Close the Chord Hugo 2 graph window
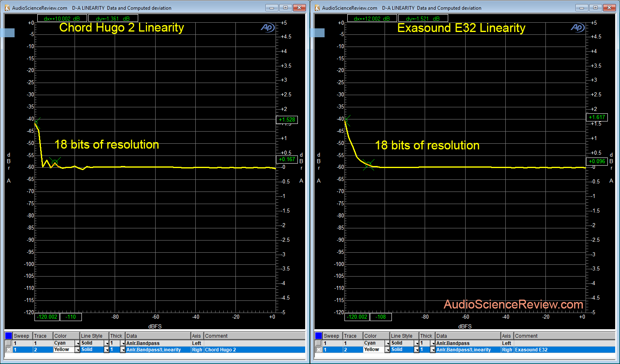The width and height of the screenshot is (620, 364). (299, 8)
